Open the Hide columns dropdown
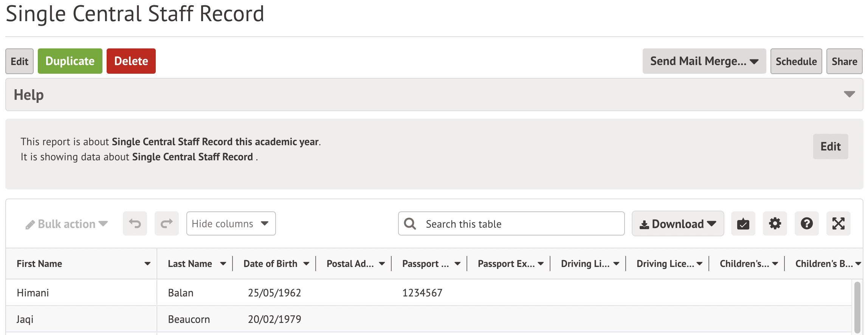868x335 pixels. tap(231, 223)
